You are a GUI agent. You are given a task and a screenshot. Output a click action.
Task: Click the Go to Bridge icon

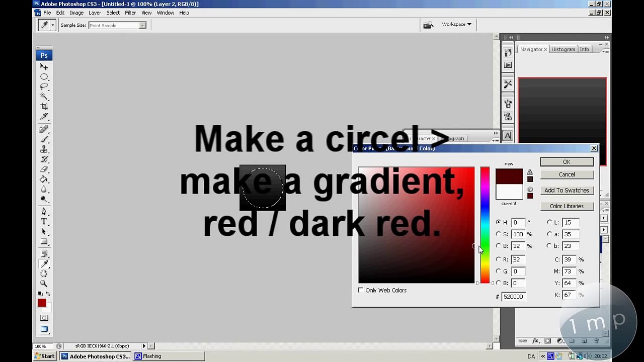tap(428, 25)
